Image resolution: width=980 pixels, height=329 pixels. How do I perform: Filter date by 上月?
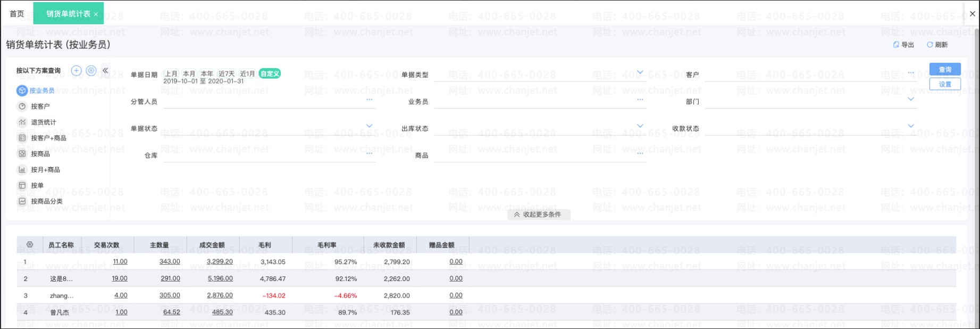(x=171, y=73)
